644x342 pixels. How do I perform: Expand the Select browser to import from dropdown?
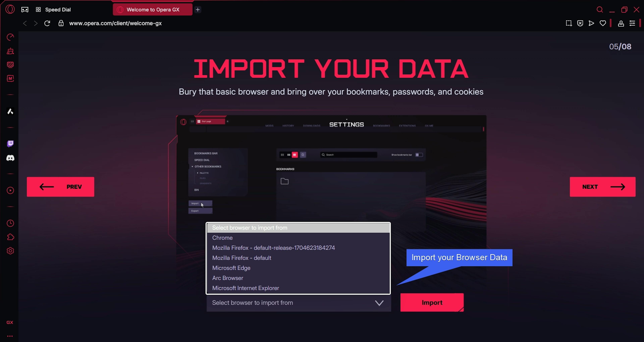pyautogui.click(x=299, y=303)
